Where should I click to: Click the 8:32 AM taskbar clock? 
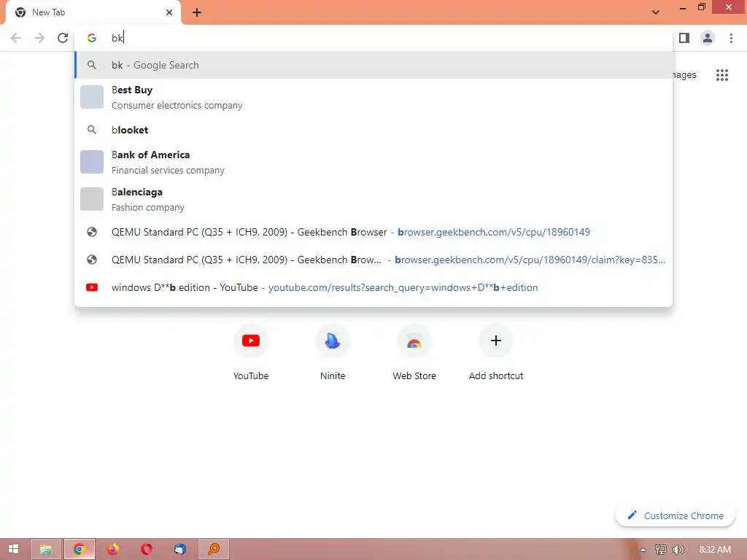point(715,550)
